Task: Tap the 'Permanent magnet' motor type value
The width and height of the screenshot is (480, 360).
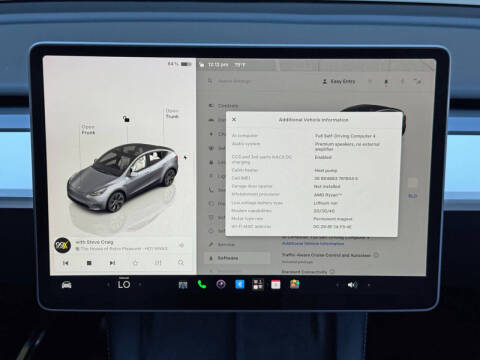Action: click(x=333, y=219)
